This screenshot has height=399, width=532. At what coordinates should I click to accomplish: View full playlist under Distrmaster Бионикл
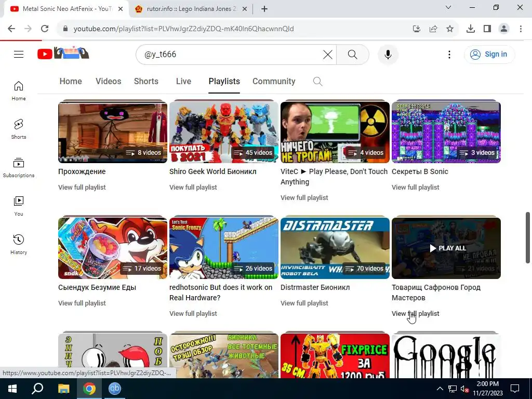(304, 303)
